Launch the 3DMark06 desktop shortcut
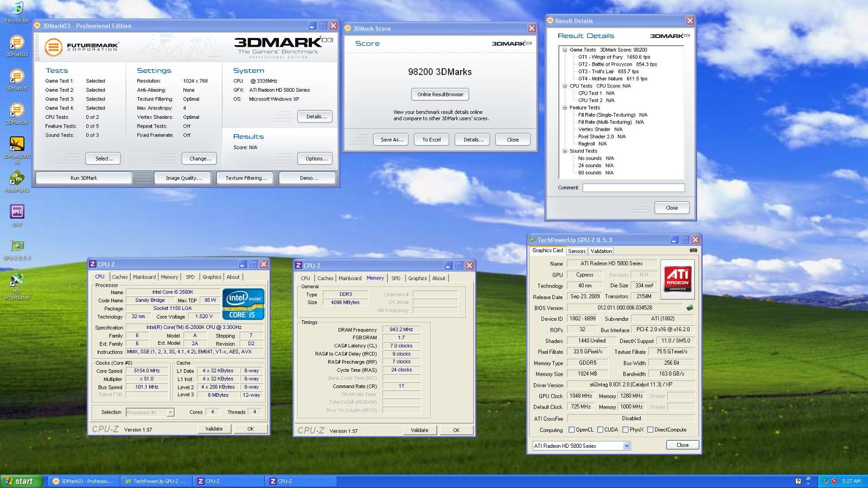Image resolution: width=868 pixels, height=488 pixels. [x=17, y=113]
